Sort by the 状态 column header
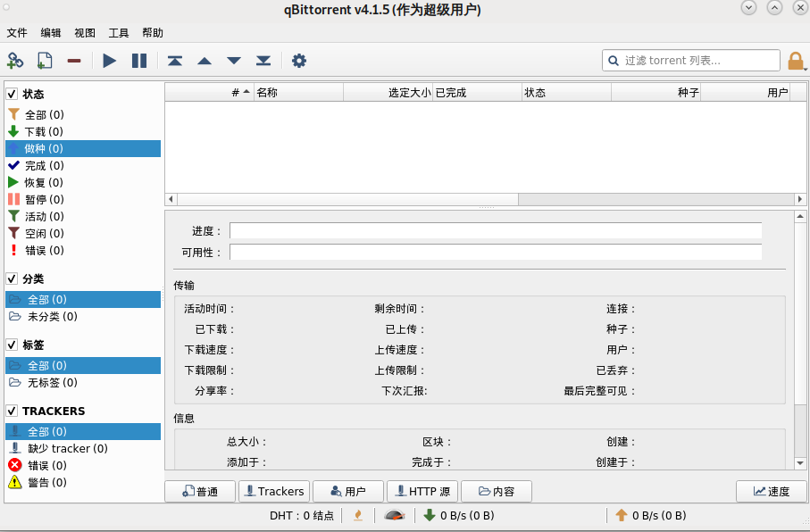 pos(567,93)
